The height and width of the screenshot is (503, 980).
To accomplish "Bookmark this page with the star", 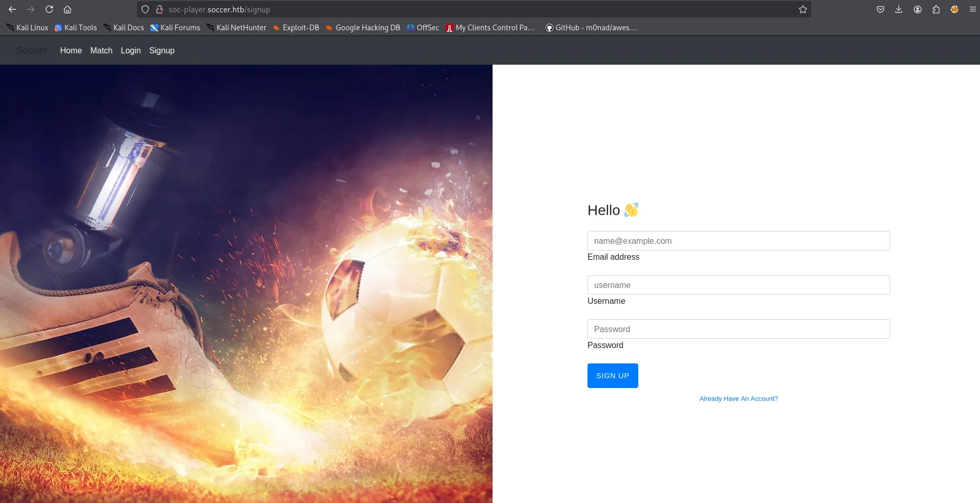I will coord(803,9).
